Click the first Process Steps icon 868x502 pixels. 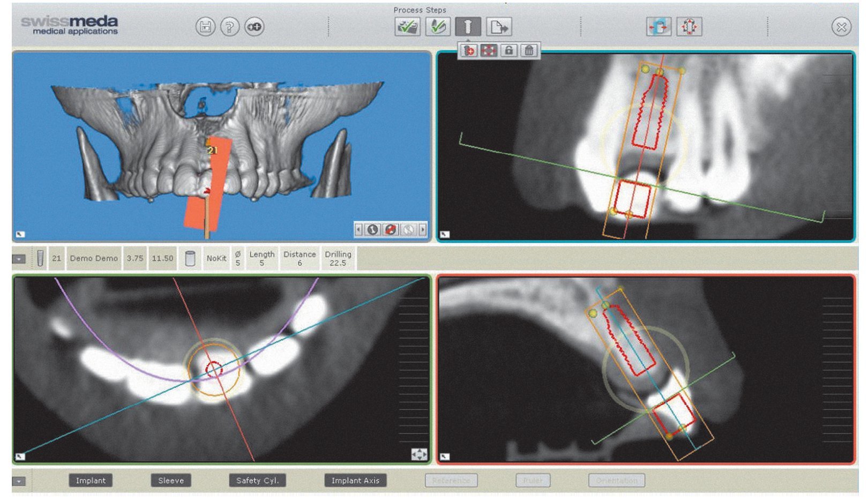[x=407, y=27]
